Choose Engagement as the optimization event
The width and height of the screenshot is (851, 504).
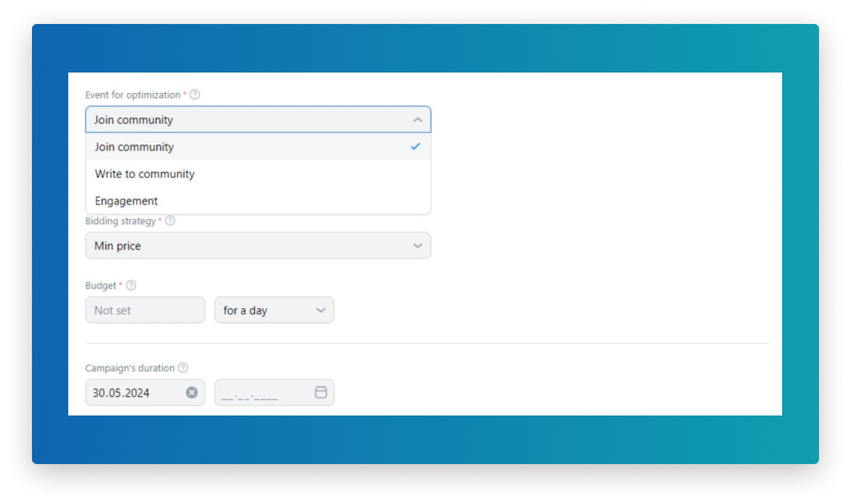click(125, 201)
